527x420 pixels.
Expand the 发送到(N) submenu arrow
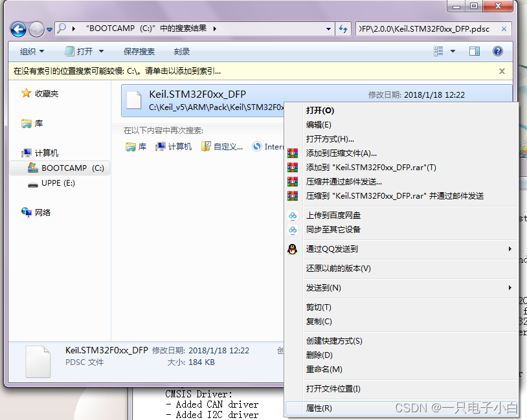coord(510,288)
